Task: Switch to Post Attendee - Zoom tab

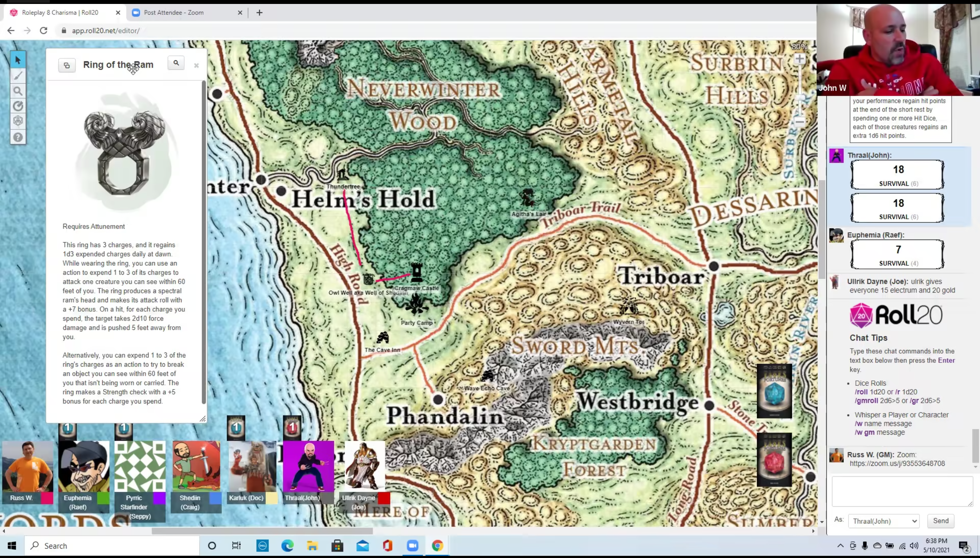Action: click(187, 12)
